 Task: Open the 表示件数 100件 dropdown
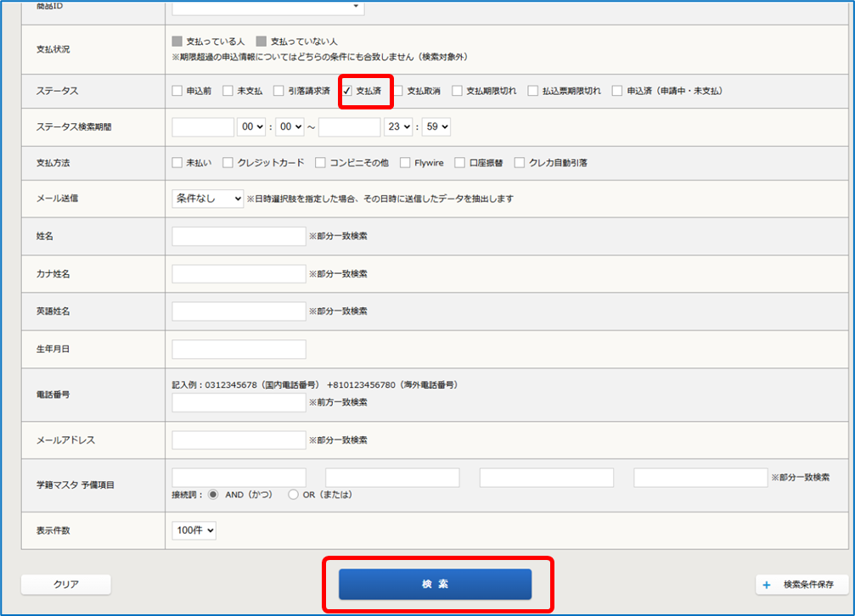pos(194,530)
